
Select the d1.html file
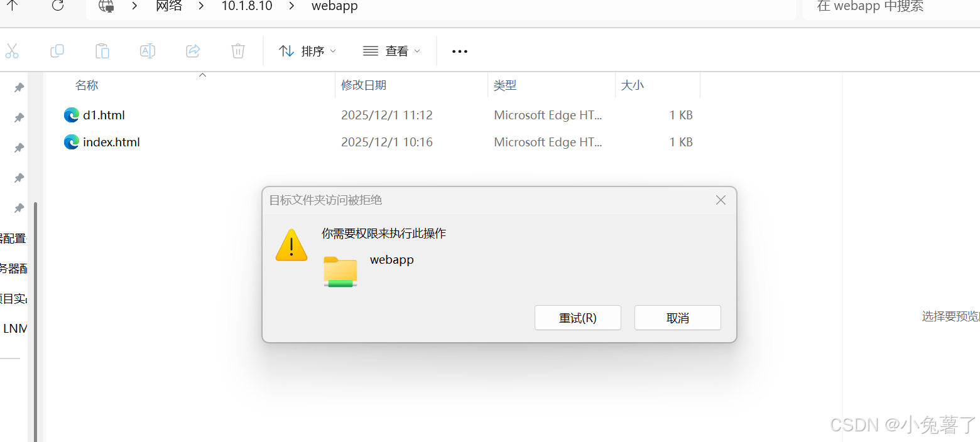tap(104, 115)
